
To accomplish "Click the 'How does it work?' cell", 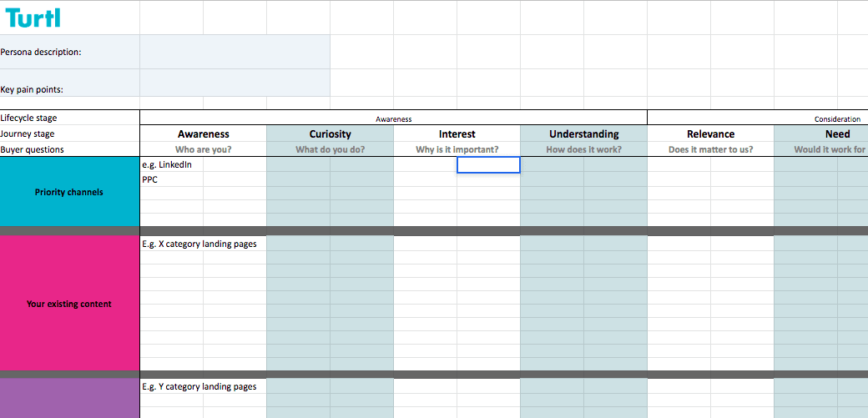I will (x=583, y=149).
